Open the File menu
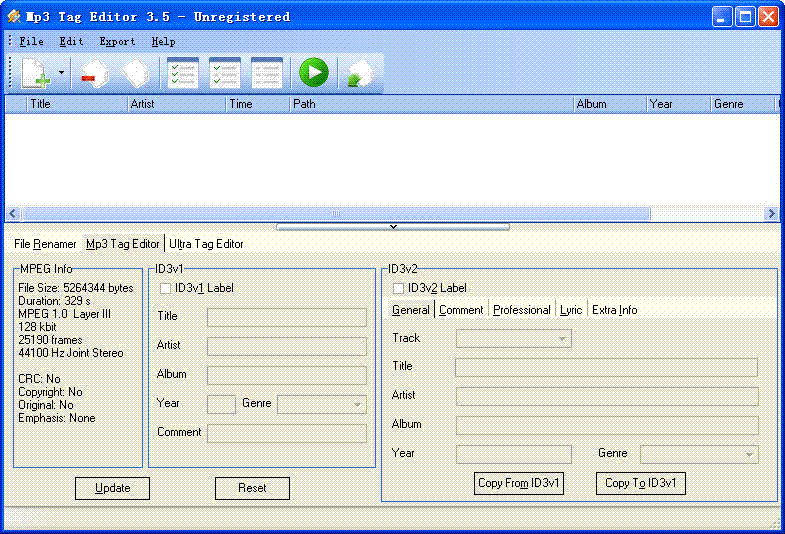This screenshot has width=785, height=534. point(32,42)
